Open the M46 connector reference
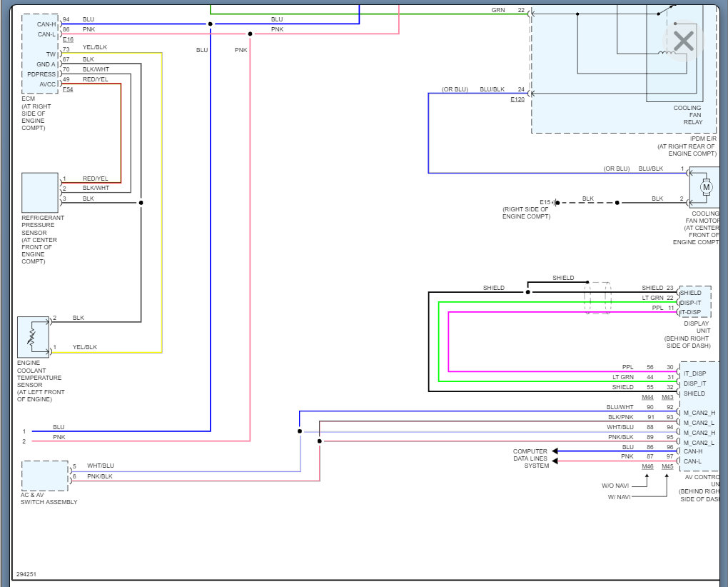 (647, 466)
